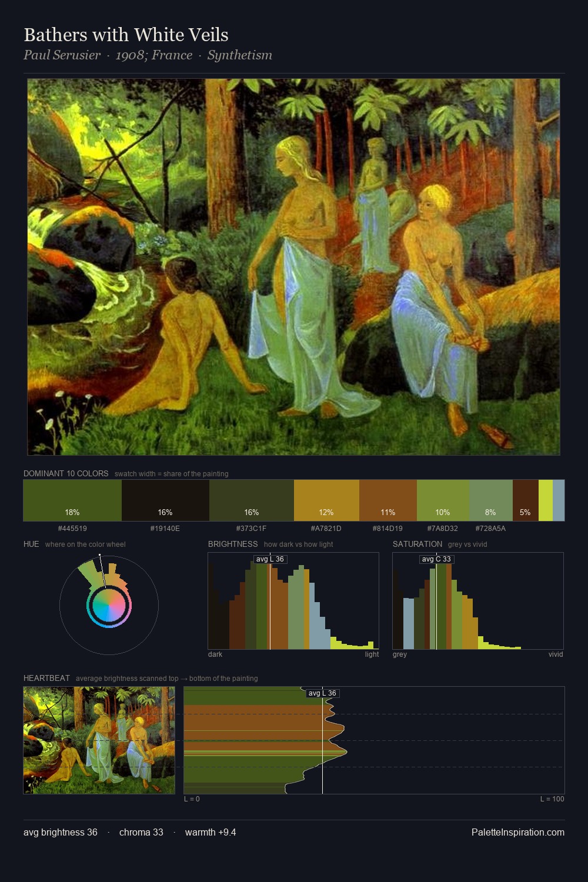Pick the 8% sage green swatch
The height and width of the screenshot is (882, 588).
[491, 500]
